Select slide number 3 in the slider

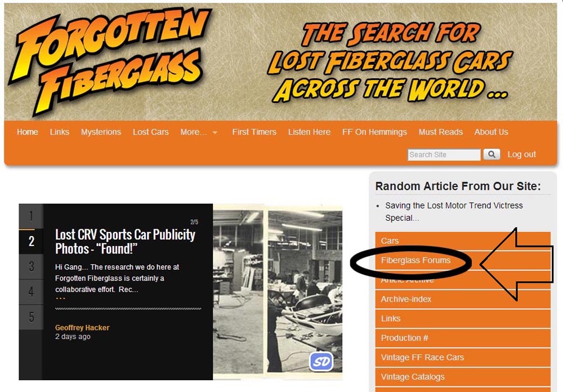(x=31, y=266)
